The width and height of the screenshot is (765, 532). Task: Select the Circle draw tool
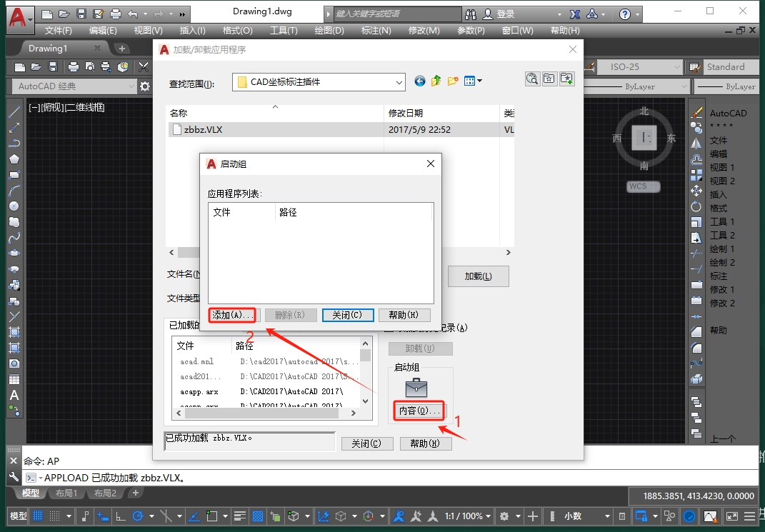(14, 206)
